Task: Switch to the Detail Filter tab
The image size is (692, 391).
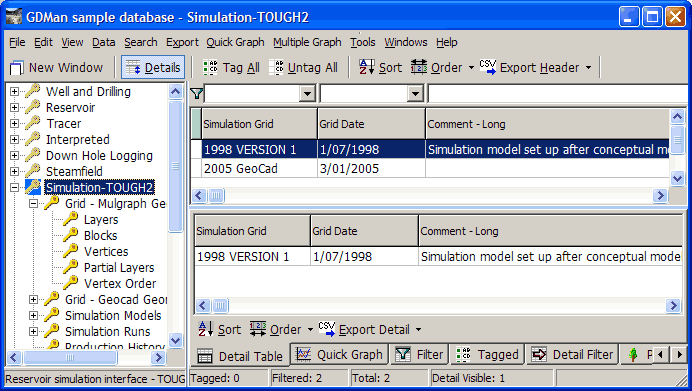Action: (572, 354)
